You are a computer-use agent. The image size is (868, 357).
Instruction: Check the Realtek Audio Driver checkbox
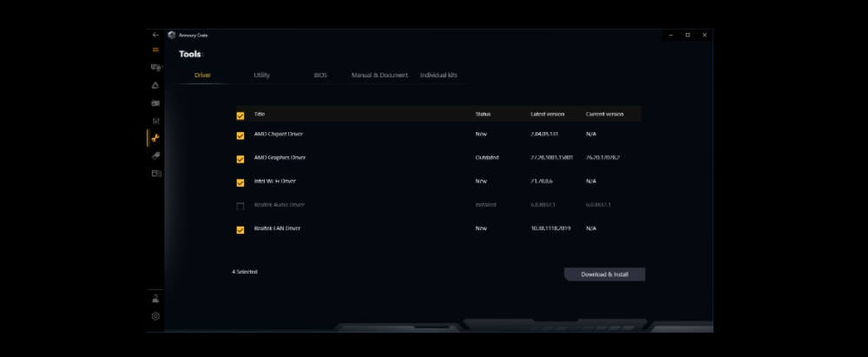pos(240,206)
